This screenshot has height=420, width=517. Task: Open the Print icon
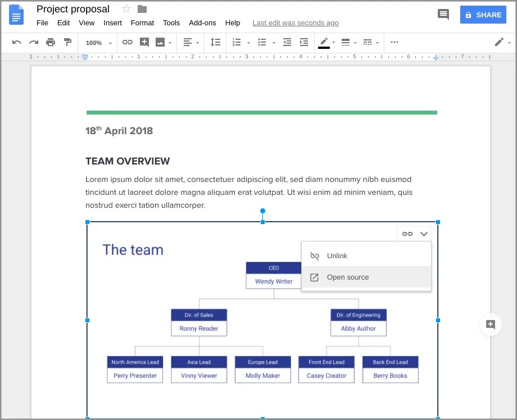[50, 42]
